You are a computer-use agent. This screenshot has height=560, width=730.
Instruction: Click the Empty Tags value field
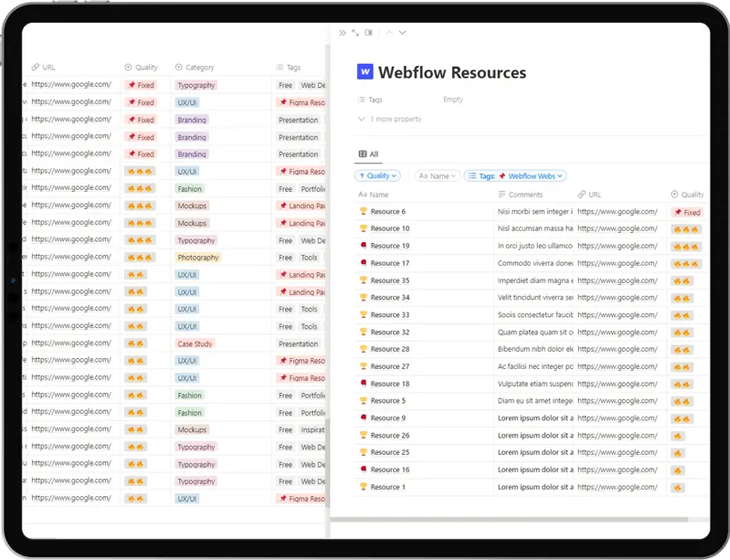pyautogui.click(x=453, y=100)
